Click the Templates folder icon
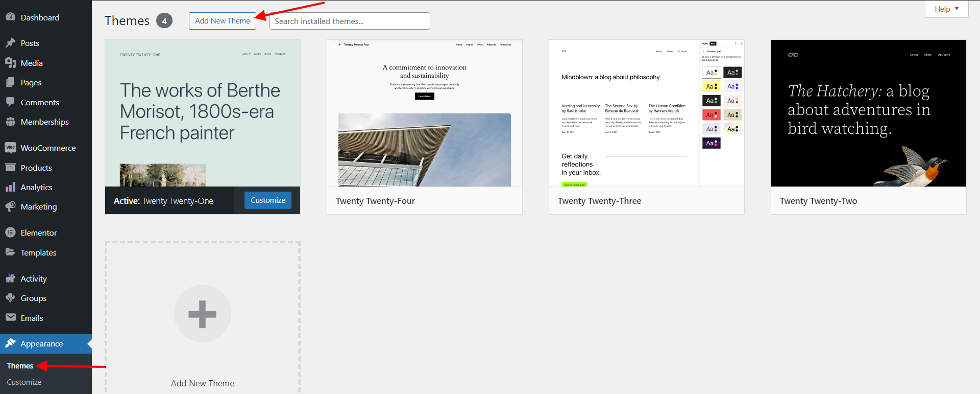This screenshot has width=980, height=394. pyautogui.click(x=10, y=252)
